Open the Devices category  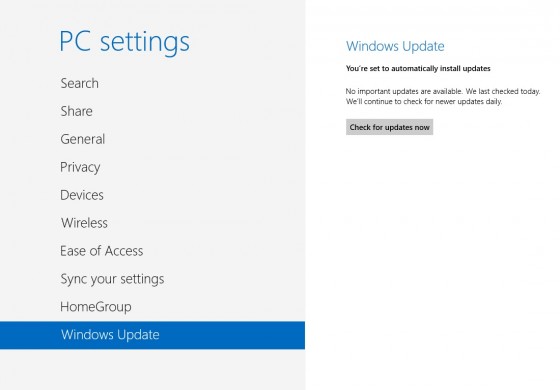(82, 195)
